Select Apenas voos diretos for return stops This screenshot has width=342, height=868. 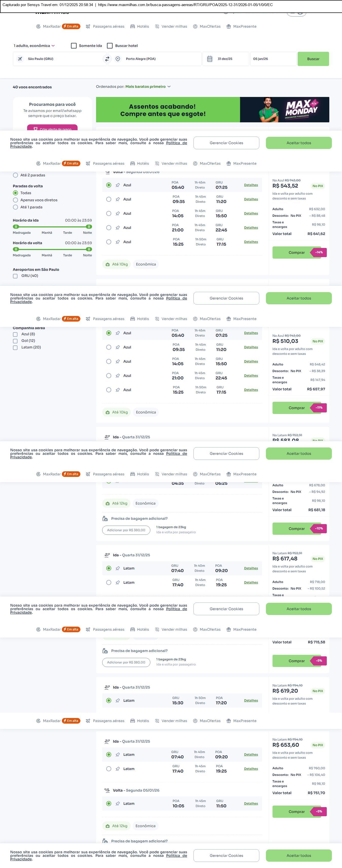15,200
